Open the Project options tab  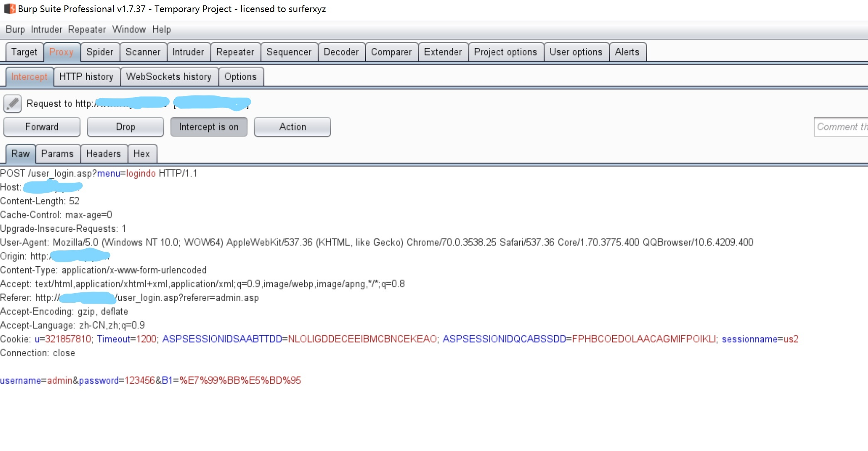pos(506,52)
